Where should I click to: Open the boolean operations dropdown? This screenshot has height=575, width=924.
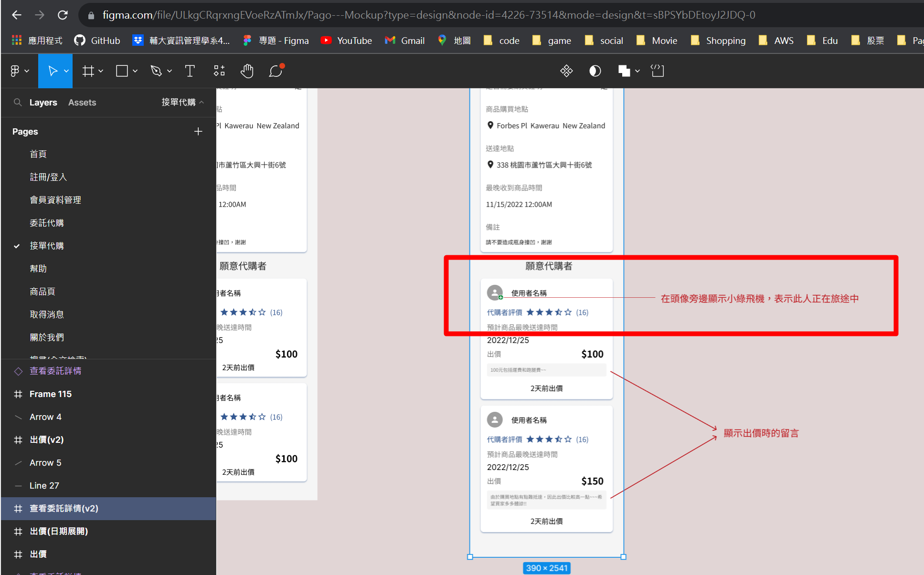[x=637, y=71]
